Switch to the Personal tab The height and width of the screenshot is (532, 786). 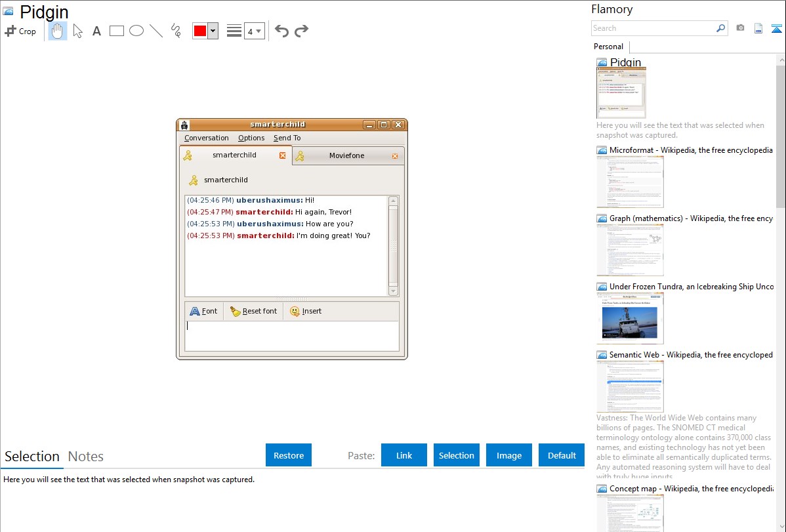coord(608,47)
